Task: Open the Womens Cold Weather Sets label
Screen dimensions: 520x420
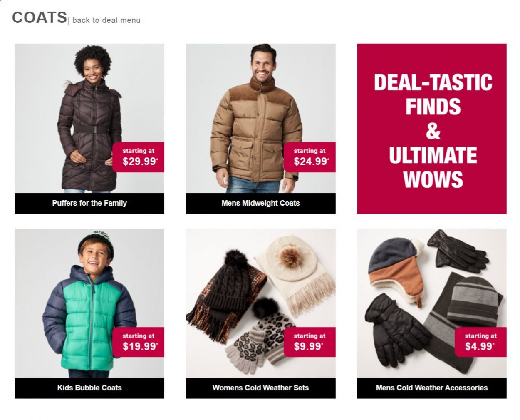Action: click(x=261, y=388)
